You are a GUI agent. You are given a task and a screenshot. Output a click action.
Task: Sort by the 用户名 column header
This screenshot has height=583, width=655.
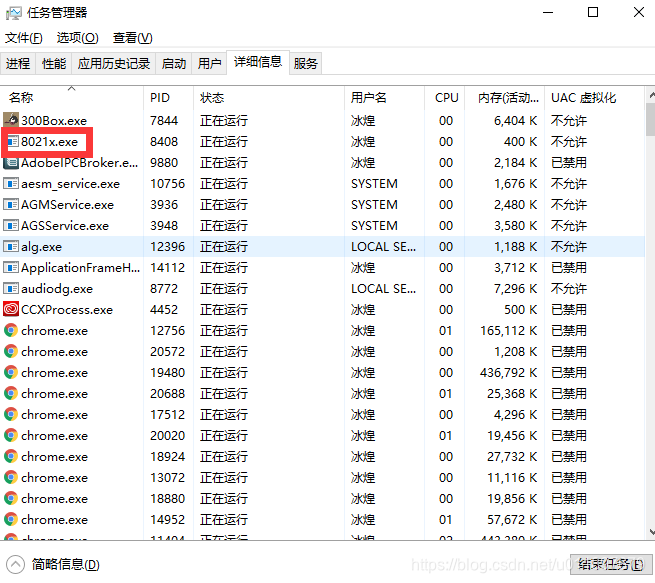point(384,98)
